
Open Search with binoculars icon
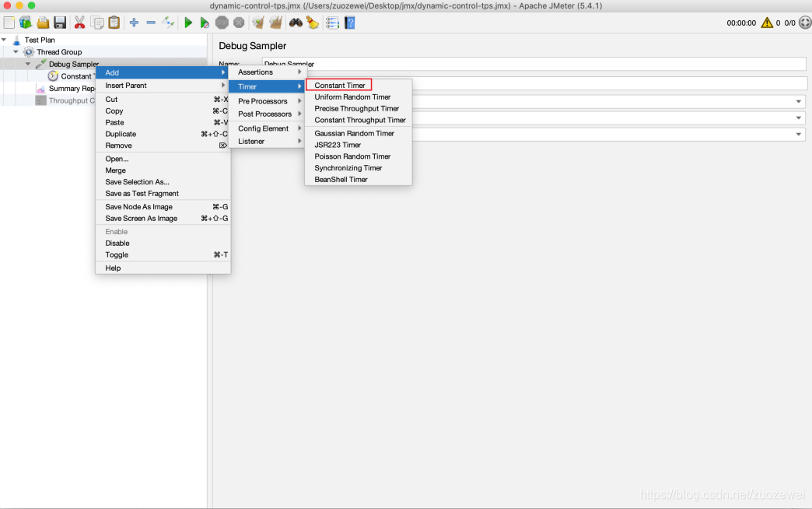tap(296, 23)
